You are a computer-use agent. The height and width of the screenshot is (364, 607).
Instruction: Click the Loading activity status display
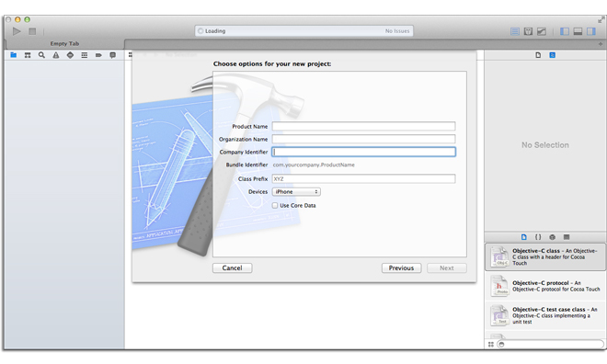[x=303, y=31]
